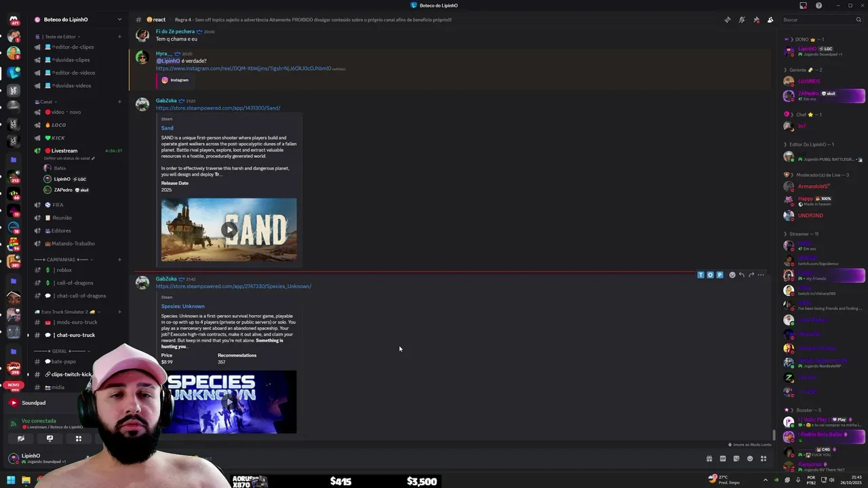
Task: Collapse the Canal category
Action: [46, 102]
